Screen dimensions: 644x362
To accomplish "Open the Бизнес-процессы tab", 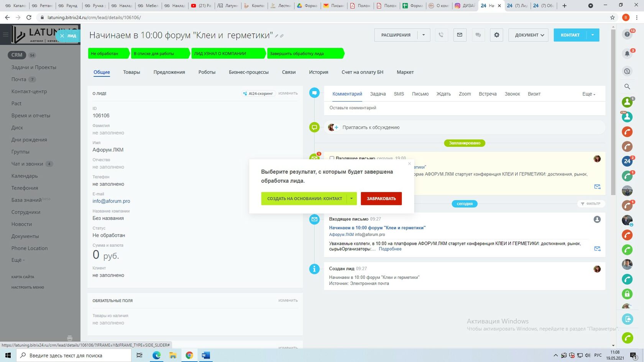I will click(x=249, y=72).
